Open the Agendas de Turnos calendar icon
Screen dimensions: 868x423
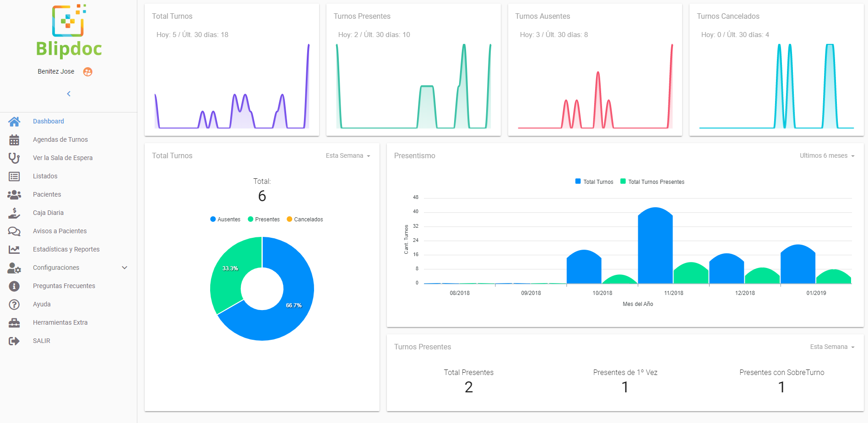14,139
